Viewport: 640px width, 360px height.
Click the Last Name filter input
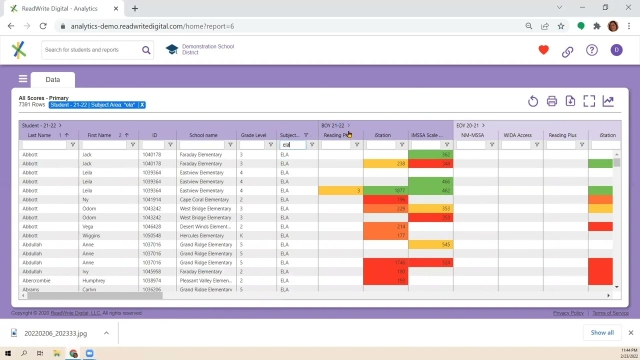pos(44,145)
